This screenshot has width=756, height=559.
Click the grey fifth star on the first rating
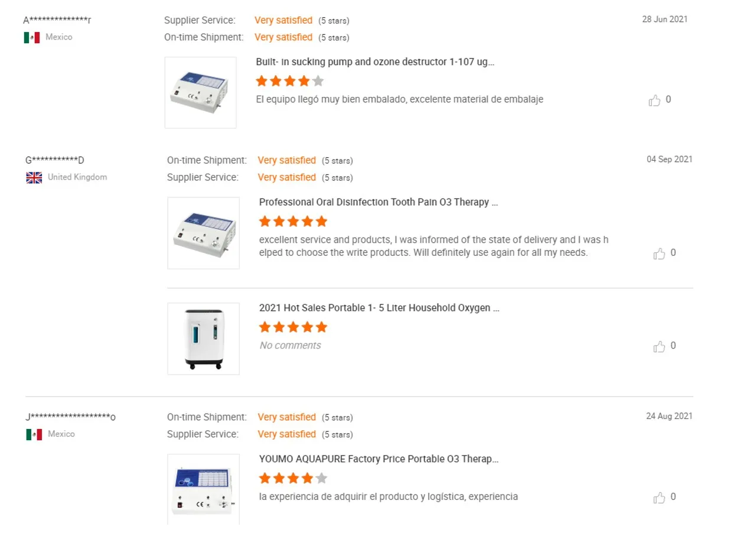pyautogui.click(x=318, y=81)
